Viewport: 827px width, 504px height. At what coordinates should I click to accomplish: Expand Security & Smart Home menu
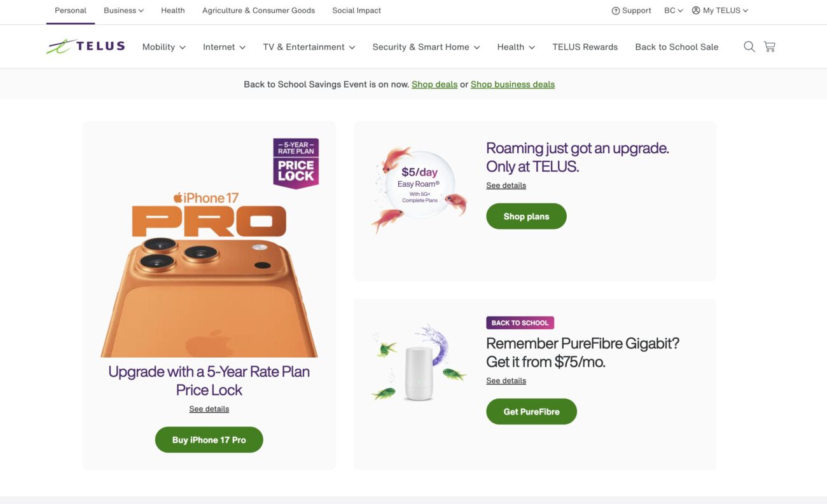[426, 47]
